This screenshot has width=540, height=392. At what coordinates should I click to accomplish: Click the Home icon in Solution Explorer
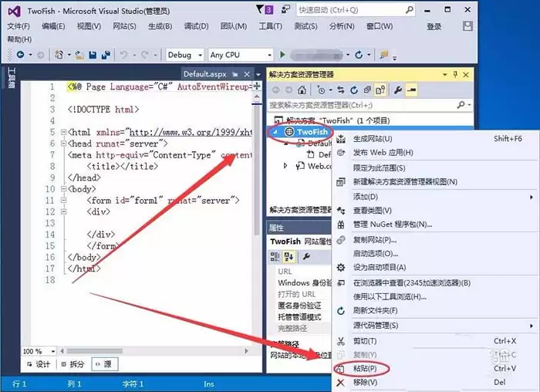(x=302, y=90)
